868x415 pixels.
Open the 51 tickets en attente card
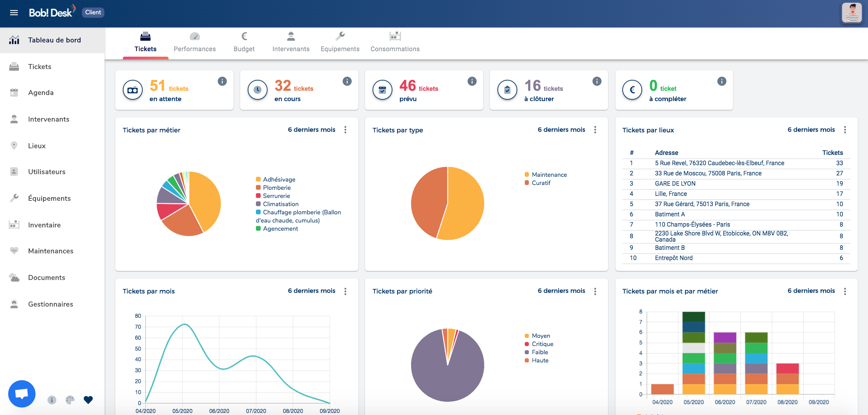tap(174, 90)
